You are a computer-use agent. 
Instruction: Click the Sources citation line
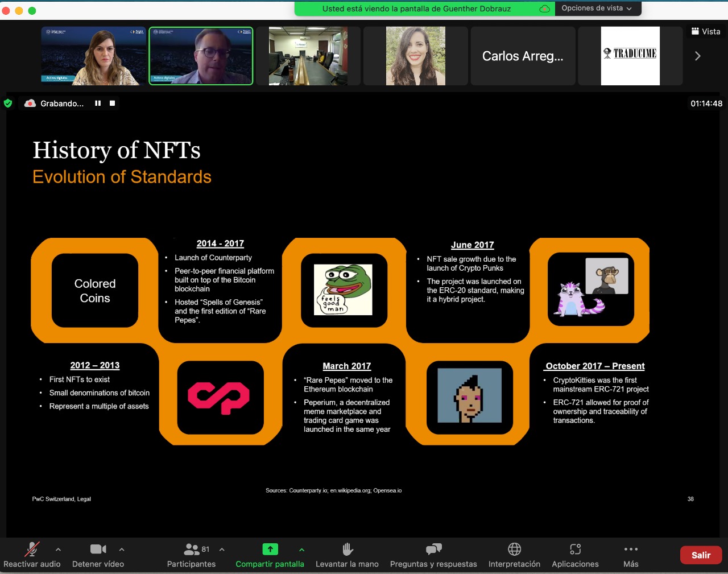pyautogui.click(x=334, y=490)
